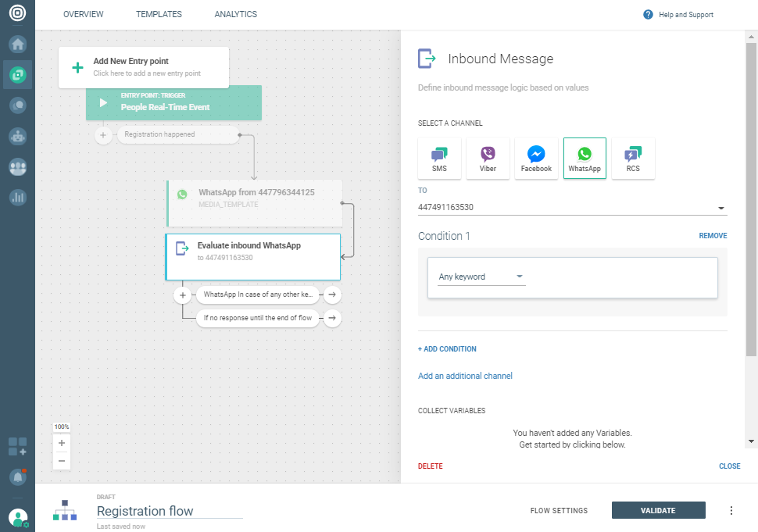Switch to the Templates tab
The image size is (758, 532).
159,14
